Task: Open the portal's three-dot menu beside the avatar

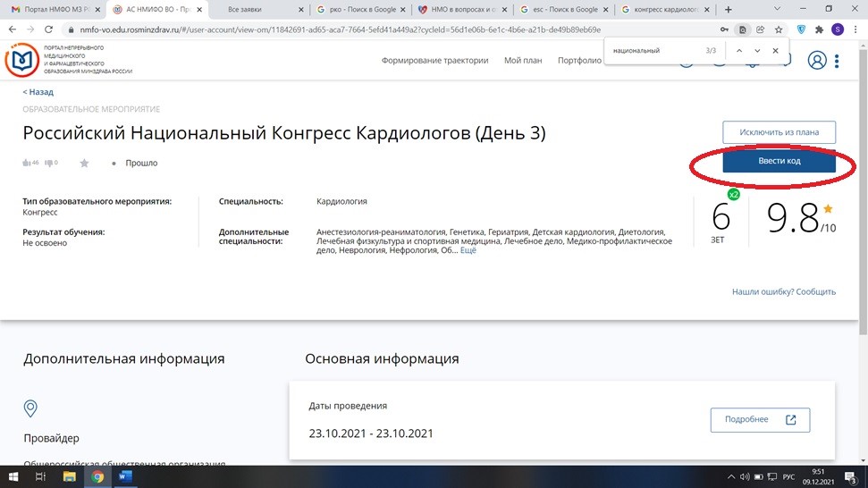Action: tap(837, 61)
